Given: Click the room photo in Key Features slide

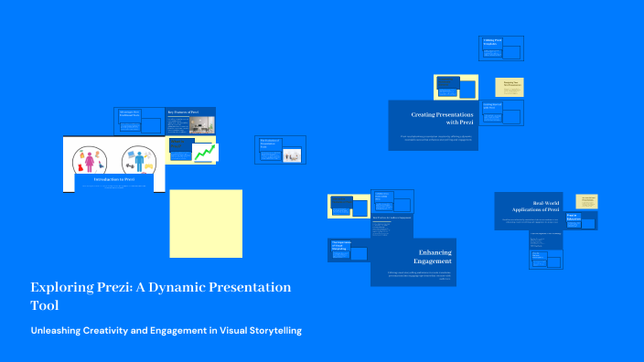Looking at the screenshot, I should coord(201,124).
